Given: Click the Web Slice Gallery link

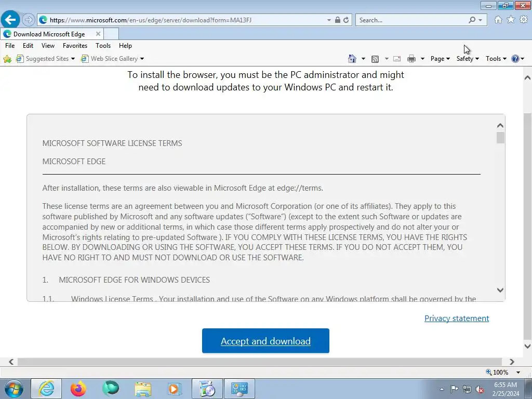Looking at the screenshot, I should click(110, 59).
